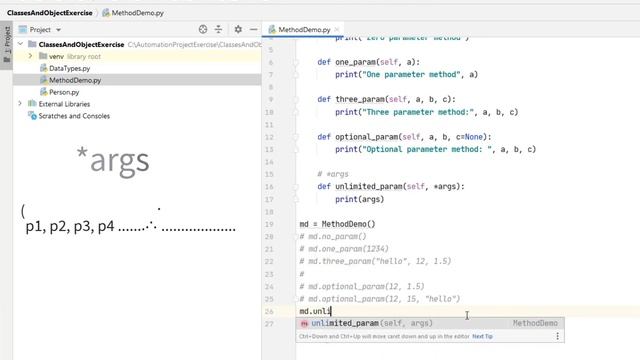Screen dimensions: 640x360
Task: Click the Scratches and Consoles icon
Action: click(x=32, y=116)
